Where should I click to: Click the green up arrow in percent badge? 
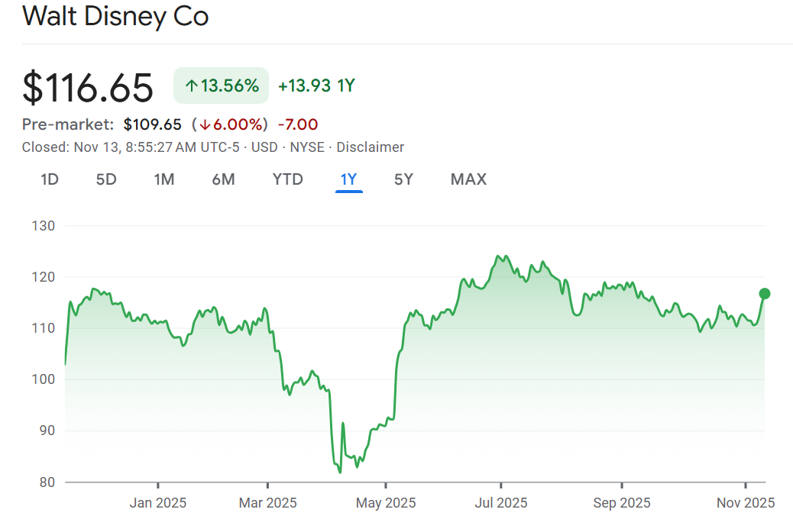click(x=191, y=86)
